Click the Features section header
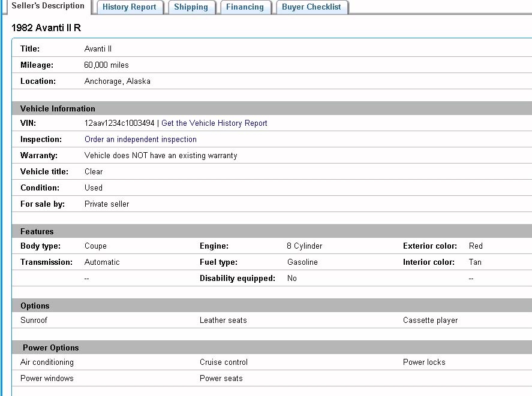This screenshot has height=396, width=532. click(x=37, y=231)
